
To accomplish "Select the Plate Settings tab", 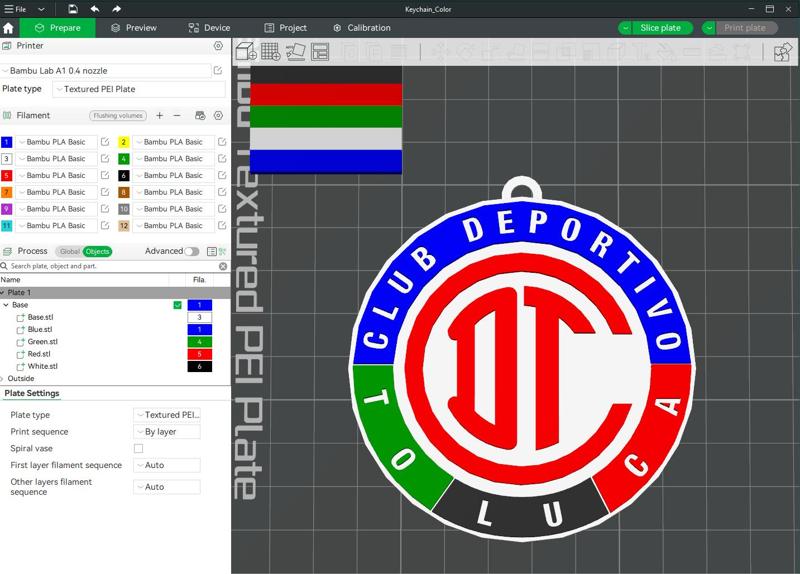I will tap(32, 393).
